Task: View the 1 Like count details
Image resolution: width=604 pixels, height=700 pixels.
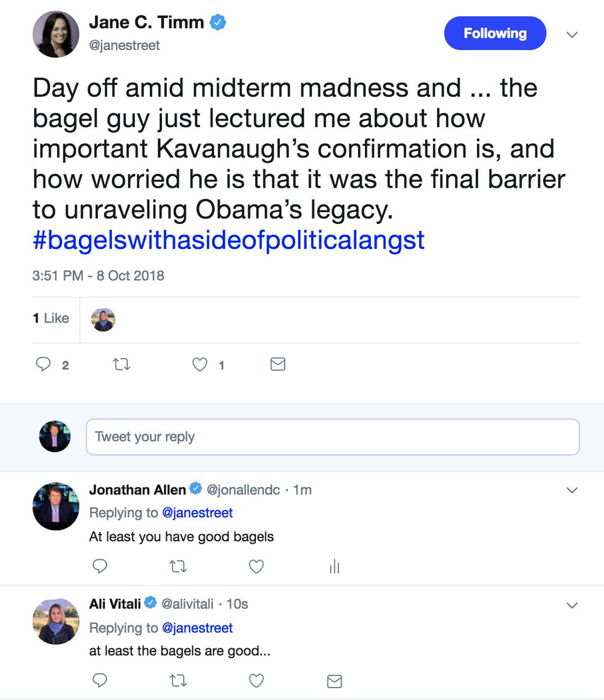Action: (x=51, y=318)
